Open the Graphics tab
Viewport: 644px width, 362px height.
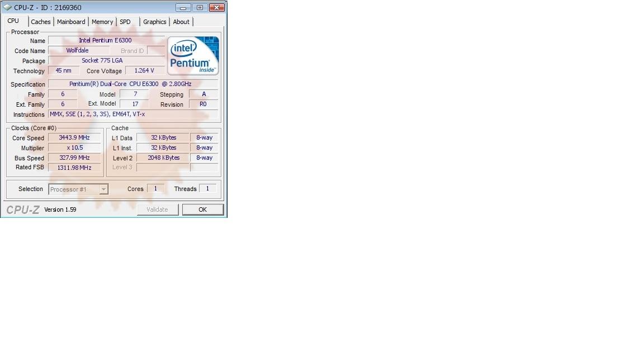pos(155,22)
